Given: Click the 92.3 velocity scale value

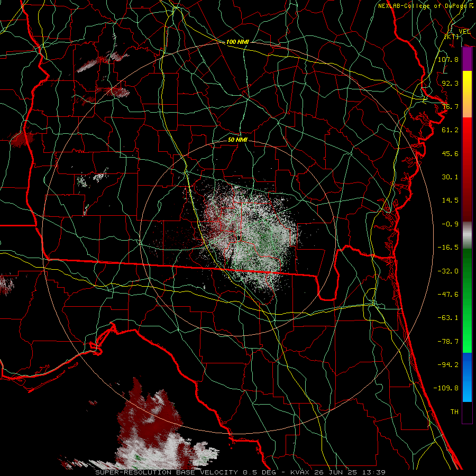Looking at the screenshot, I should pyautogui.click(x=450, y=83).
